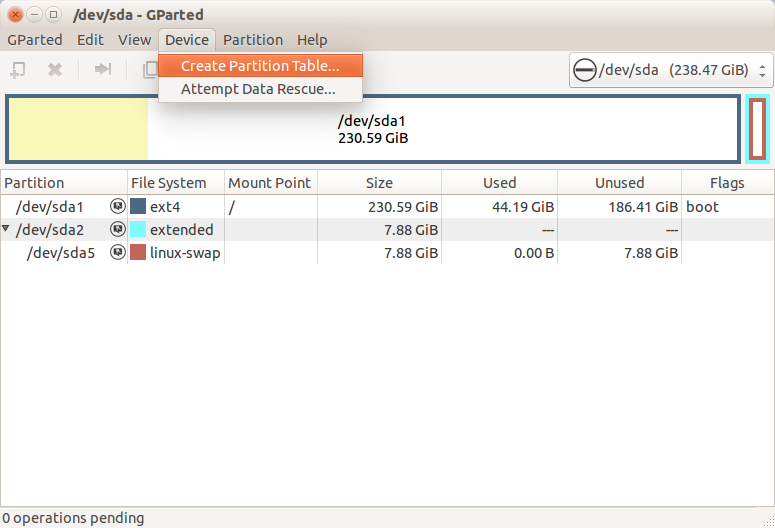Image resolution: width=775 pixels, height=528 pixels.
Task: Click the ext4 file system text
Action: coord(165,207)
